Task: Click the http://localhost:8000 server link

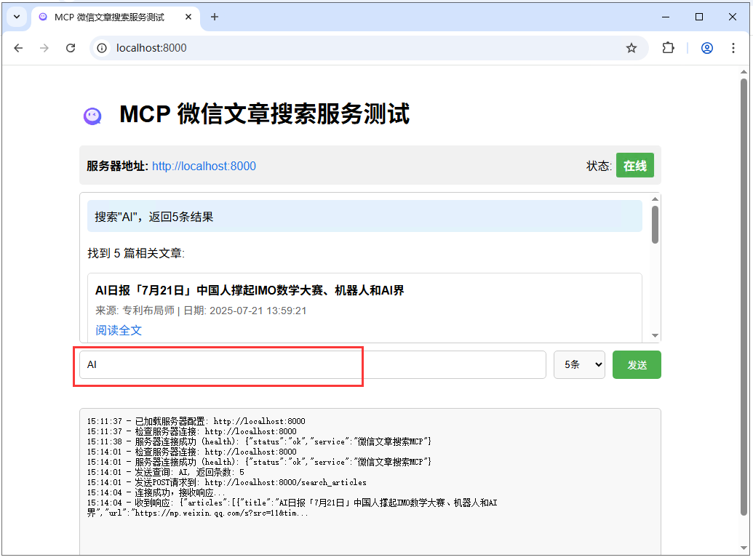Action: coord(204,166)
